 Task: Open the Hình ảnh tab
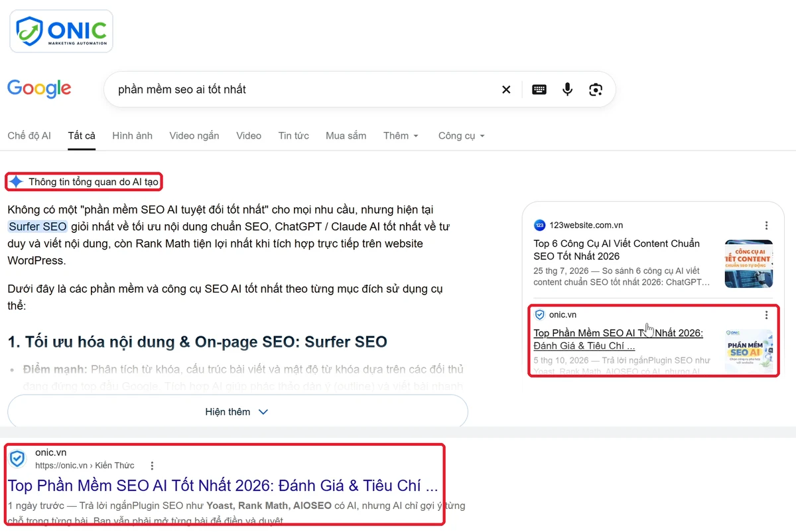click(x=132, y=135)
